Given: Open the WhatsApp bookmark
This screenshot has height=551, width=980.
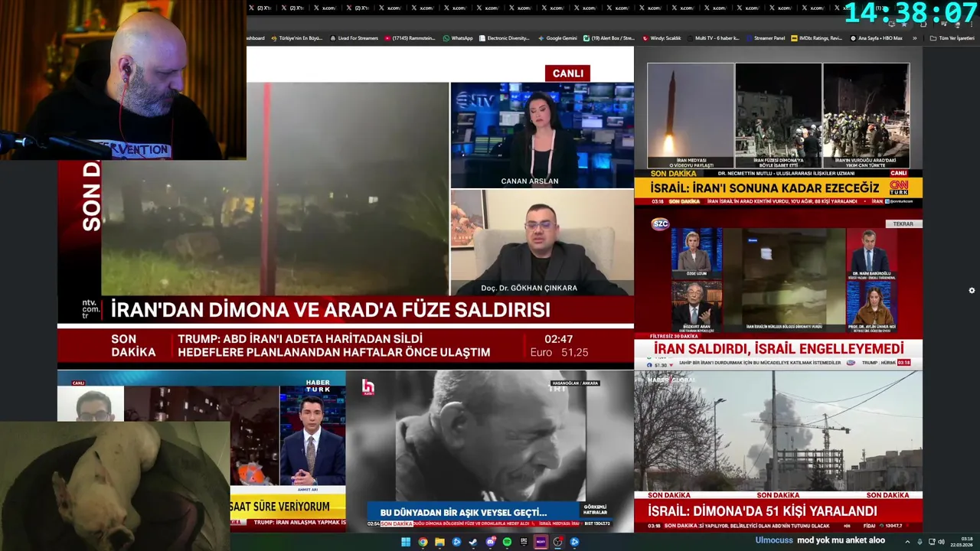Looking at the screenshot, I should (458, 37).
